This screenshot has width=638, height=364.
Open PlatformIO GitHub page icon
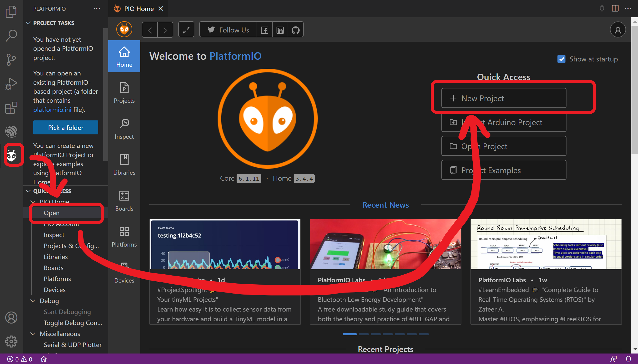[x=295, y=30]
